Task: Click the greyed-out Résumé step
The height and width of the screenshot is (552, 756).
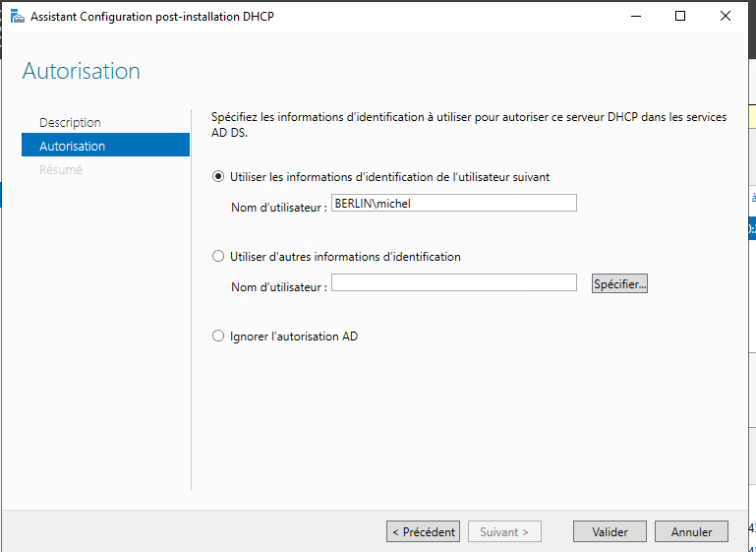Action: tap(61, 169)
